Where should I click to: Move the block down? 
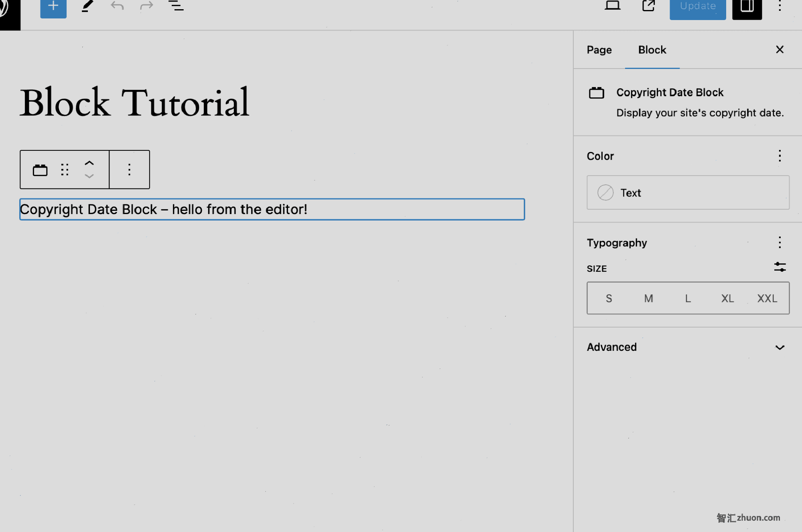(89, 176)
